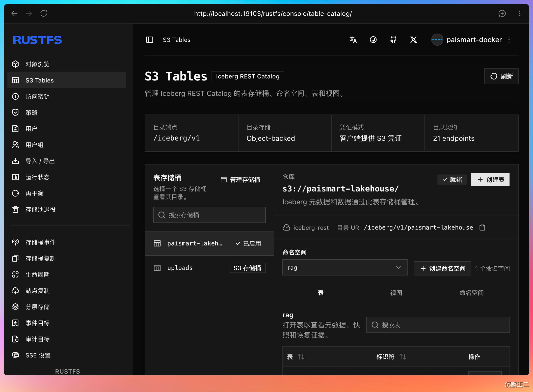Toggle the sidebar panel icon
This screenshot has height=392, width=533.
pyautogui.click(x=150, y=40)
